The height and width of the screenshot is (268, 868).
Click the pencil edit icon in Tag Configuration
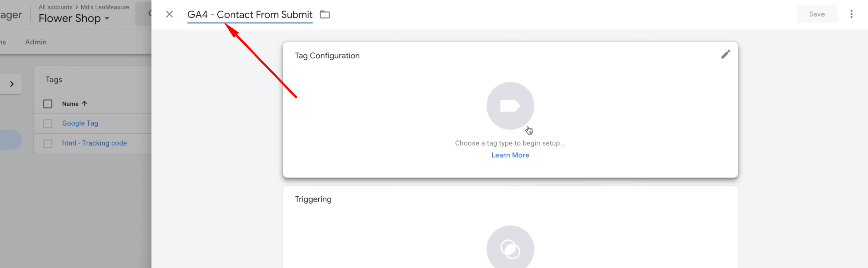point(725,54)
